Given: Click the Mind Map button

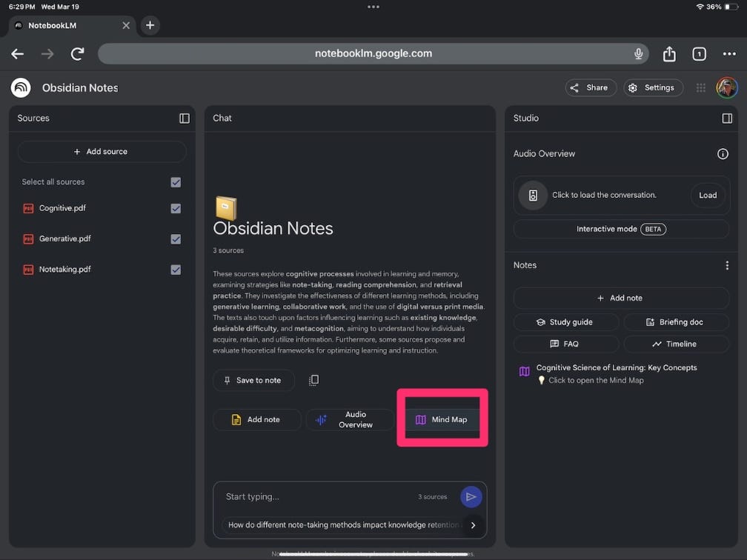Looking at the screenshot, I should 442,419.
